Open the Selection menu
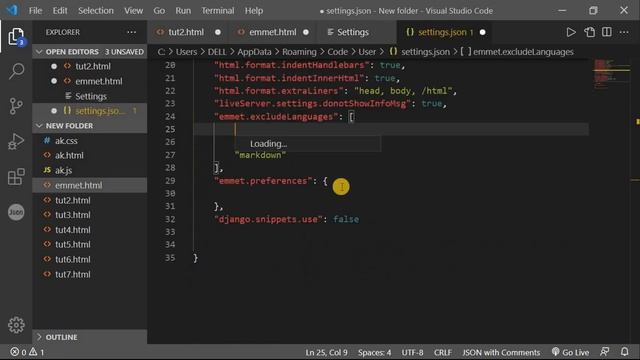This screenshot has height=360, width=640. click(x=96, y=11)
